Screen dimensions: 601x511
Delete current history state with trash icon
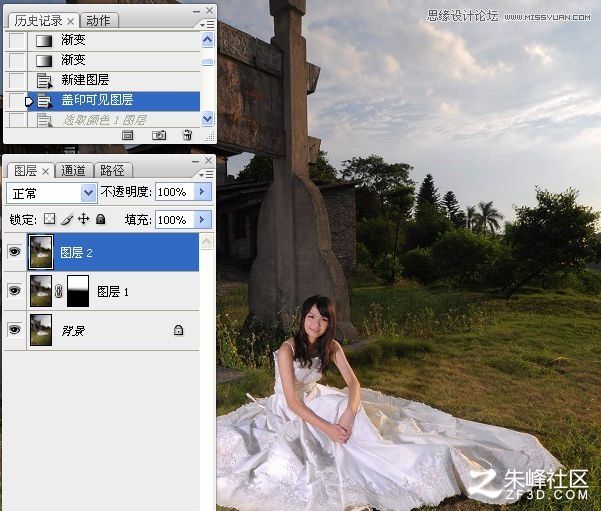coord(187,135)
